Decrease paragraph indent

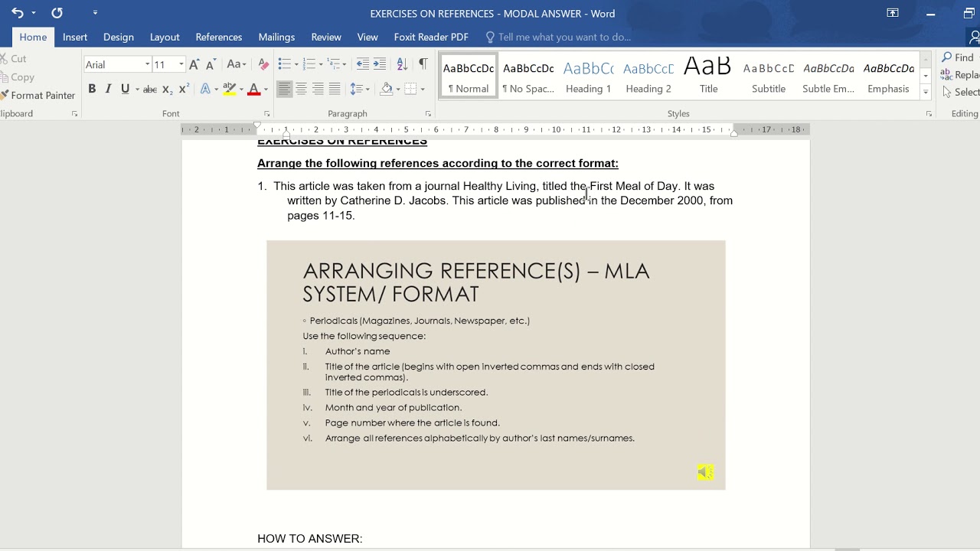363,64
